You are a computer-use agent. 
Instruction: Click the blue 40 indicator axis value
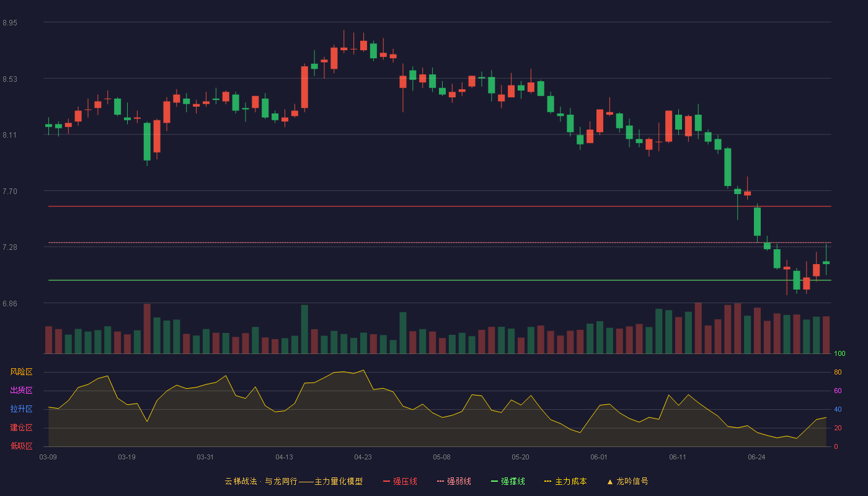click(x=838, y=409)
